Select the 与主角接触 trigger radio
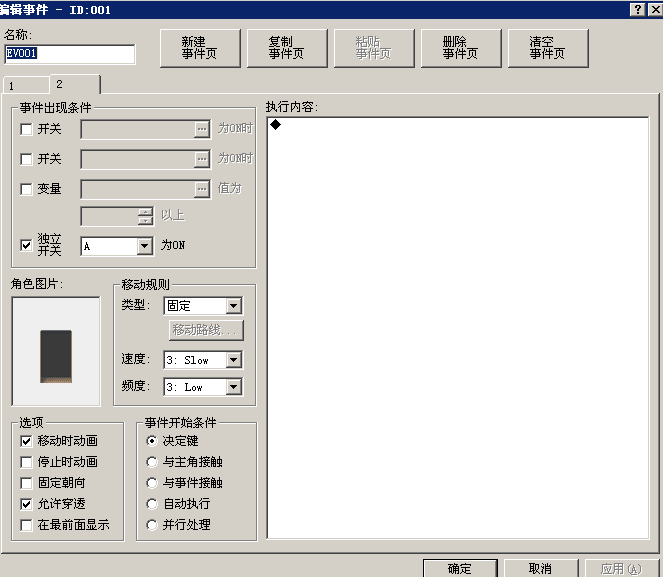 point(152,462)
